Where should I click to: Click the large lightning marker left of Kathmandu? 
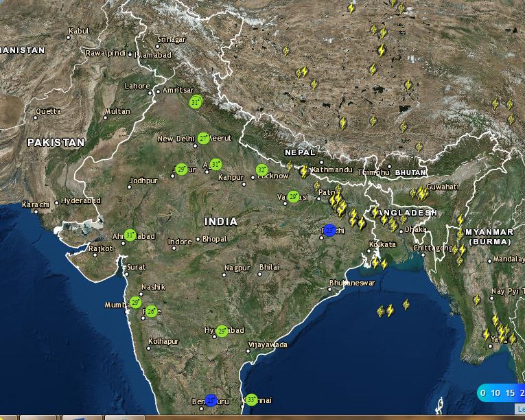pos(304,172)
